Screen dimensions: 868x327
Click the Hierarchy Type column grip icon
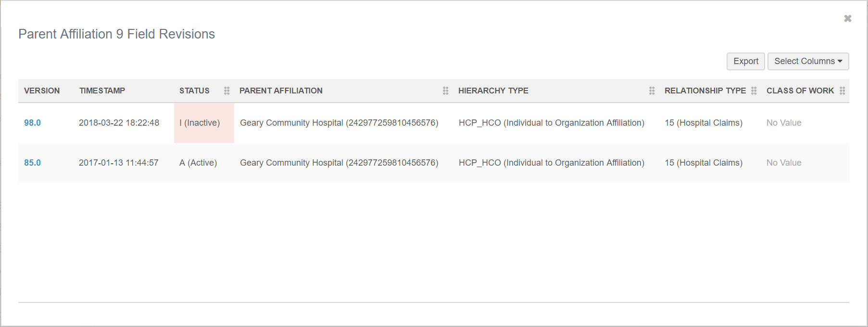[x=652, y=91]
